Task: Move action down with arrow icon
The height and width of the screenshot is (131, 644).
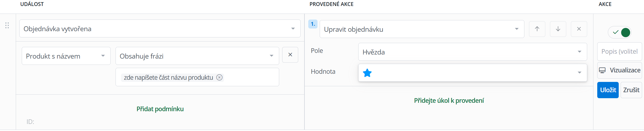Action: point(558,29)
